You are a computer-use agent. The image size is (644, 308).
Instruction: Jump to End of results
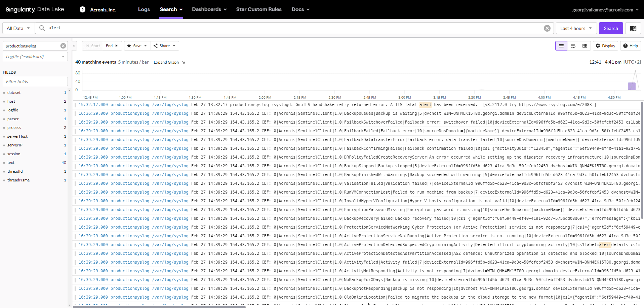point(112,46)
